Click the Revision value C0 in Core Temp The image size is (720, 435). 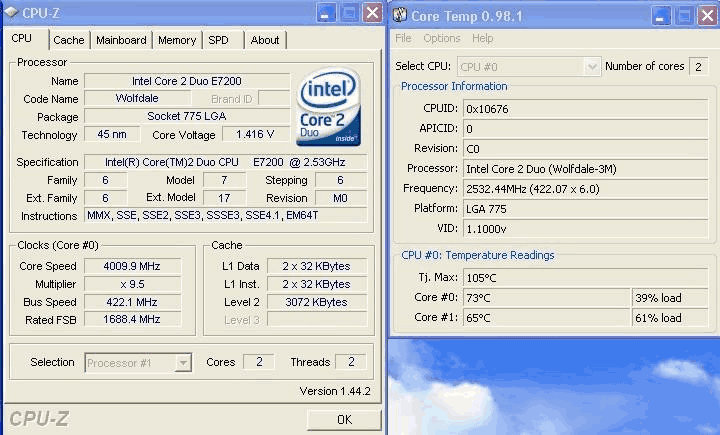[585, 149]
